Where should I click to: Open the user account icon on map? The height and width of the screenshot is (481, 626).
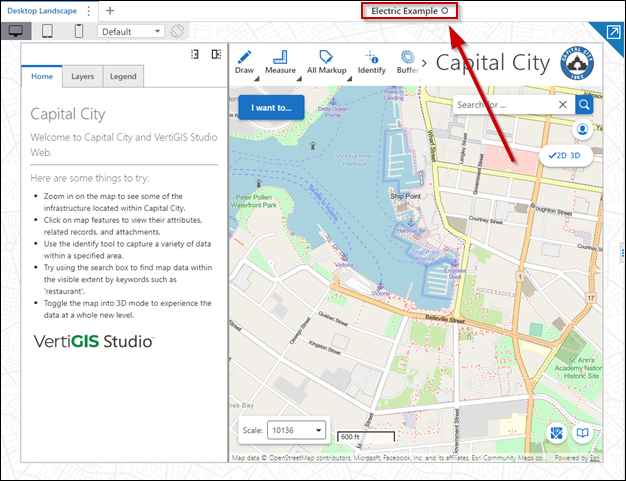(x=581, y=130)
